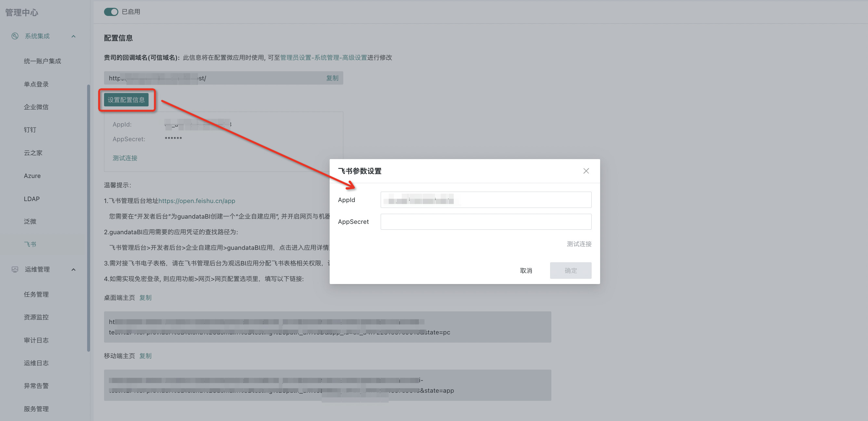Click 测试连接 link in the dialog
The image size is (868, 421).
579,244
